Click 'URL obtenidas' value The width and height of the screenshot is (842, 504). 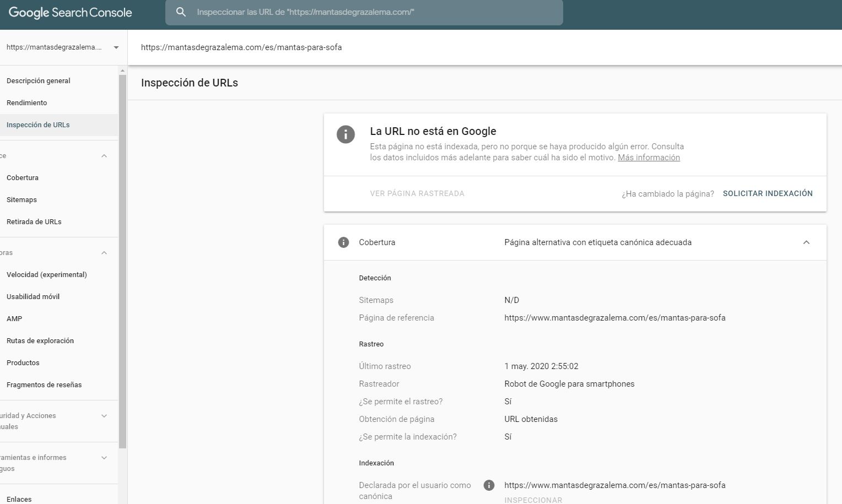(x=531, y=419)
